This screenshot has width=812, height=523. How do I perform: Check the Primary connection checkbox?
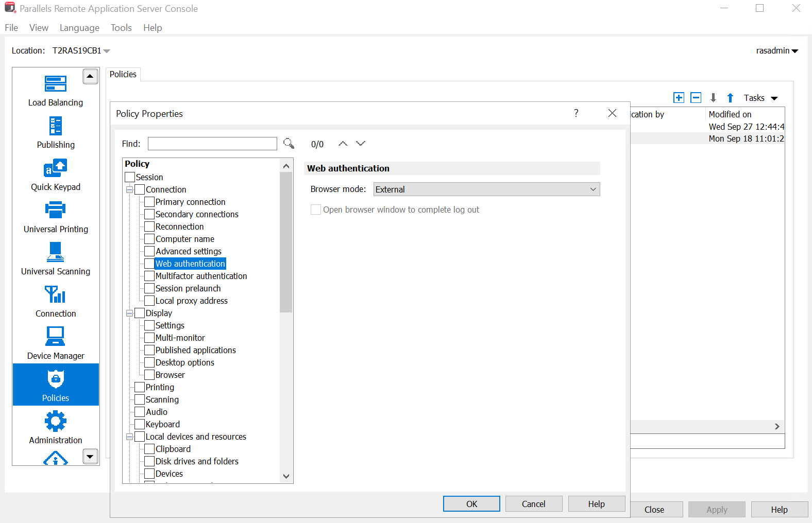click(x=149, y=202)
